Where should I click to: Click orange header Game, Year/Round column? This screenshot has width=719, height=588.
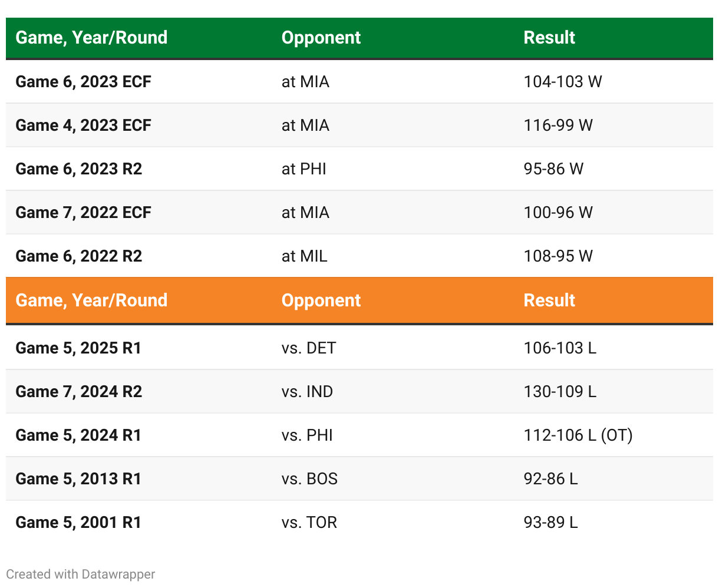pos(91,300)
